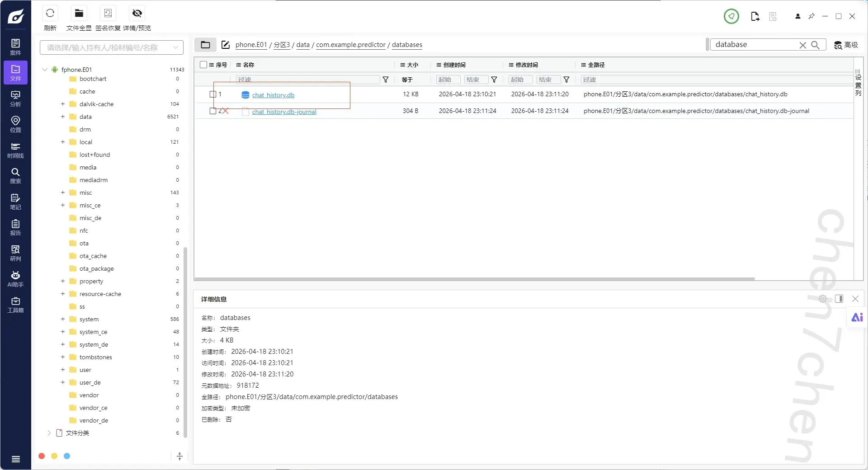This screenshot has height=470, width=868.
Task: Check the box for chat_history.db-journal row
Action: (213, 111)
